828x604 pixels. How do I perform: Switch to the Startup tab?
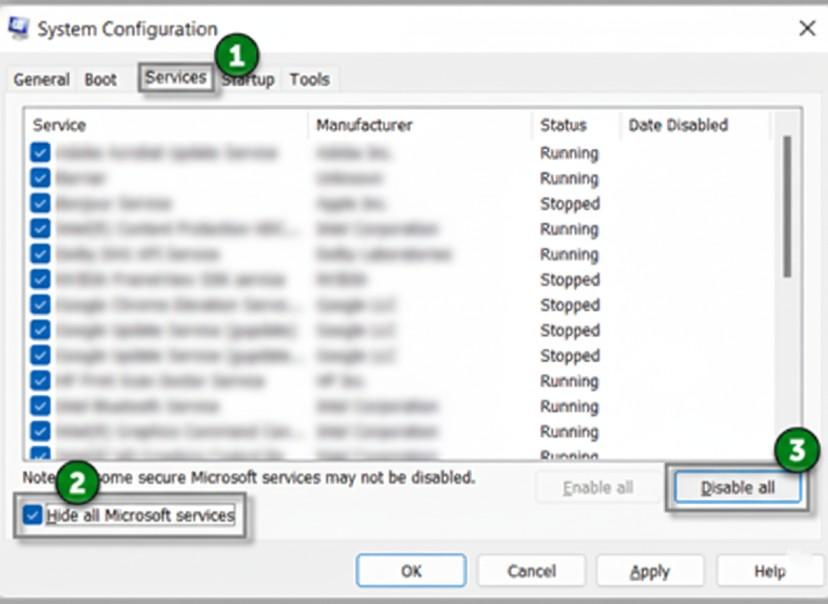pos(248,79)
